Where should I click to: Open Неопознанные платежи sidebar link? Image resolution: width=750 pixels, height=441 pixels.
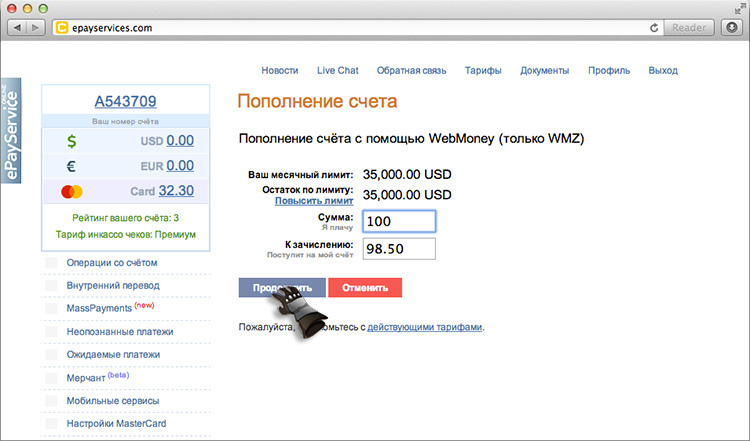pos(120,331)
